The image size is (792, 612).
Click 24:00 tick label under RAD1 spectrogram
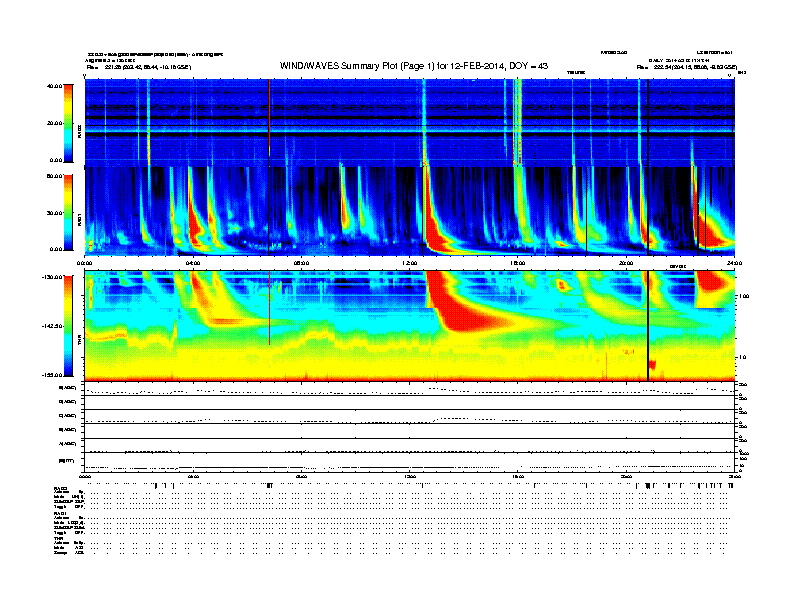pyautogui.click(x=734, y=263)
